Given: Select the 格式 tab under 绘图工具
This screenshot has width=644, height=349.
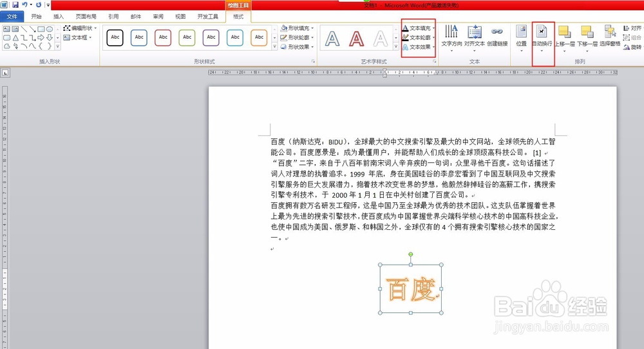Looking at the screenshot, I should pos(238,17).
